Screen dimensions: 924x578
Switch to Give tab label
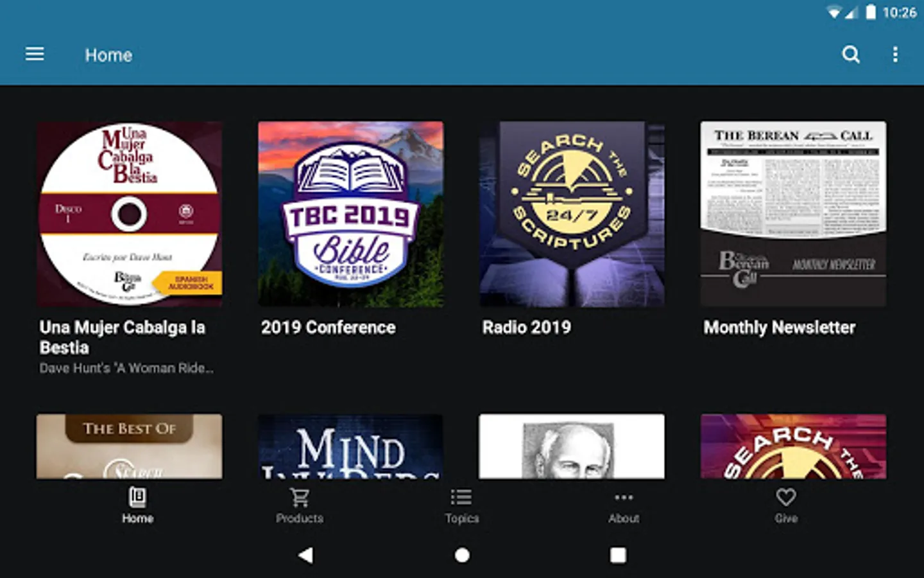click(786, 518)
